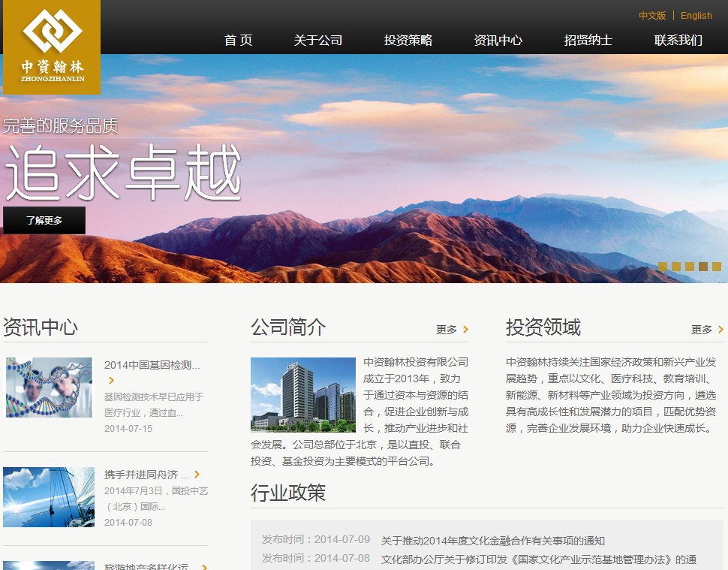This screenshot has width=728, height=570.
Task: Click the arrow beside 携手并进同舟济
Action: pyautogui.click(x=197, y=475)
